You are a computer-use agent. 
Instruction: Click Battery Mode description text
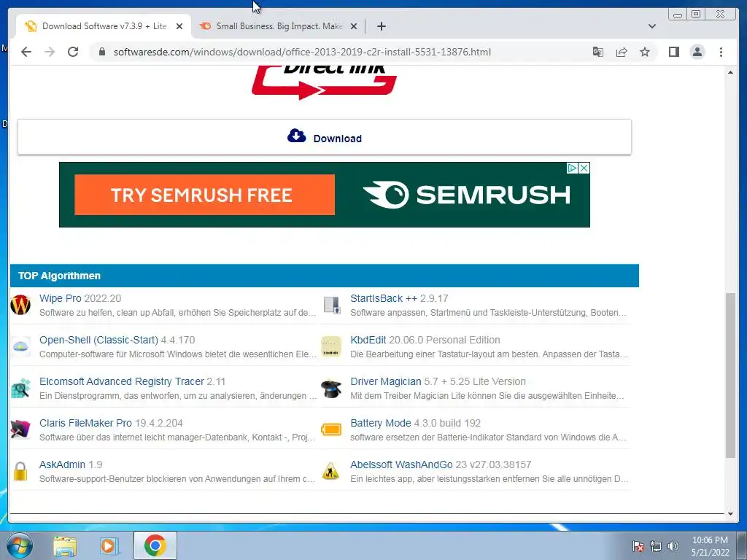(488, 437)
